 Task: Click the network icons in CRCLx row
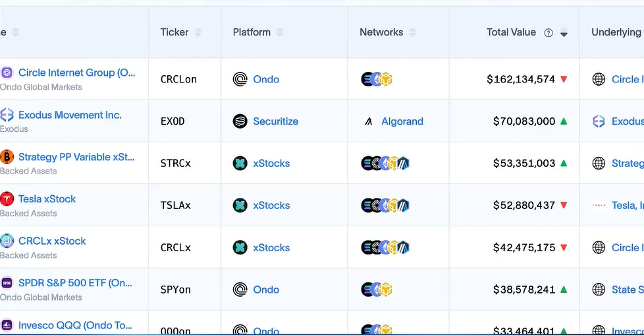coord(385,247)
